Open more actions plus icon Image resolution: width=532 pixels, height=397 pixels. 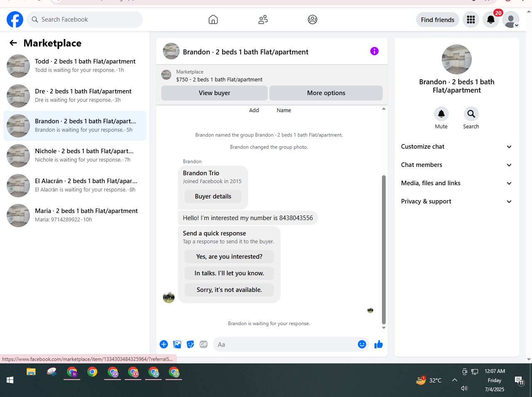[x=164, y=344]
